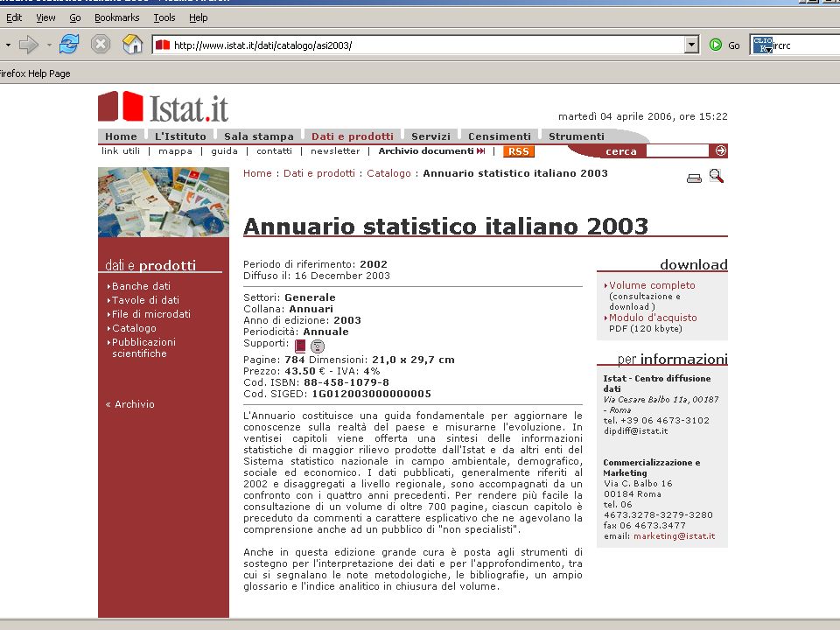
Task: Switch to the Strumenti tab
Action: (x=577, y=136)
